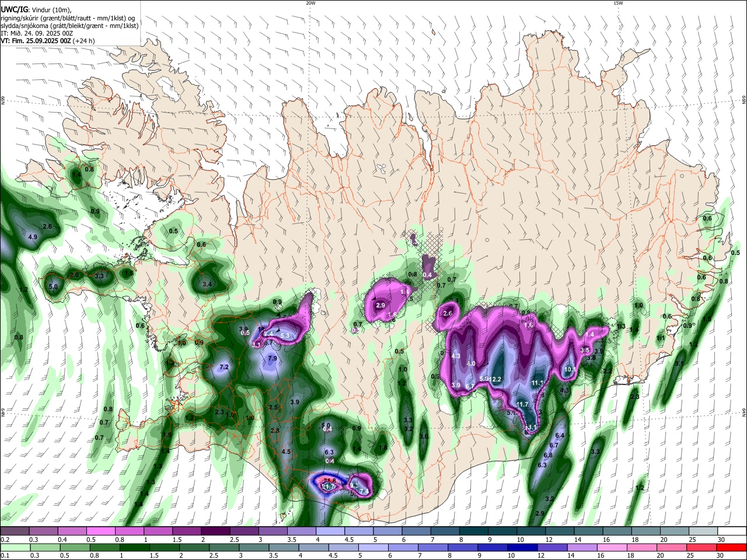Click the light pink 16 swatch in the lower legend row
747x560 pixels.
pos(612,547)
